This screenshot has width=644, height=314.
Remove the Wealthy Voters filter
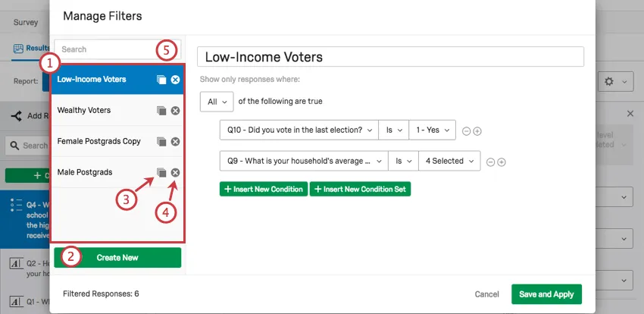coord(175,111)
